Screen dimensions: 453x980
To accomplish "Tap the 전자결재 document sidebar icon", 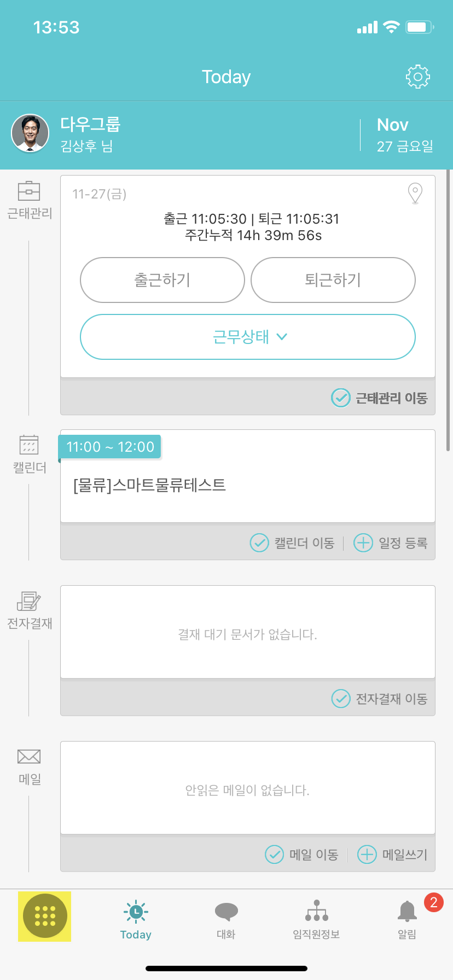I will coord(29,601).
